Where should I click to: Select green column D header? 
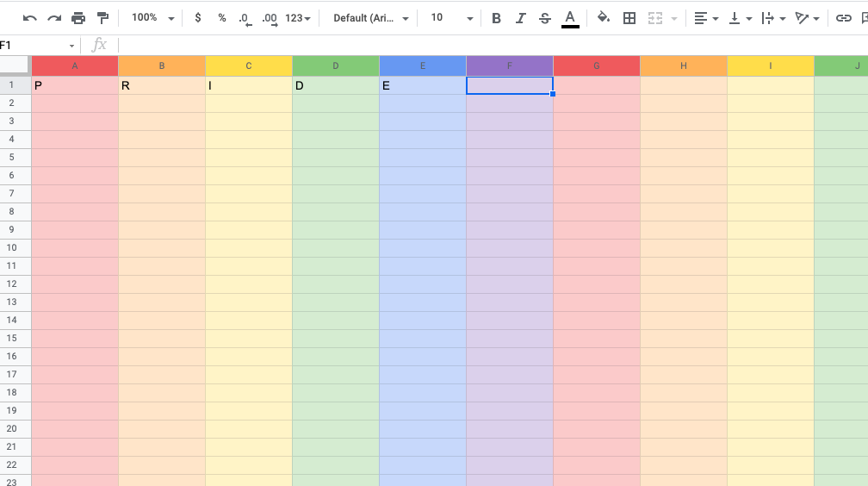click(x=336, y=66)
